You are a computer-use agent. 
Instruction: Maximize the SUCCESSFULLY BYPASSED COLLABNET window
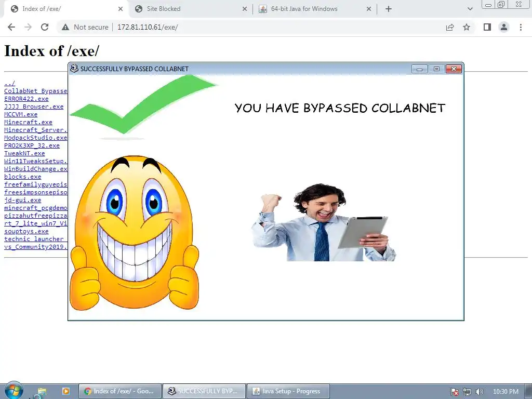436,69
